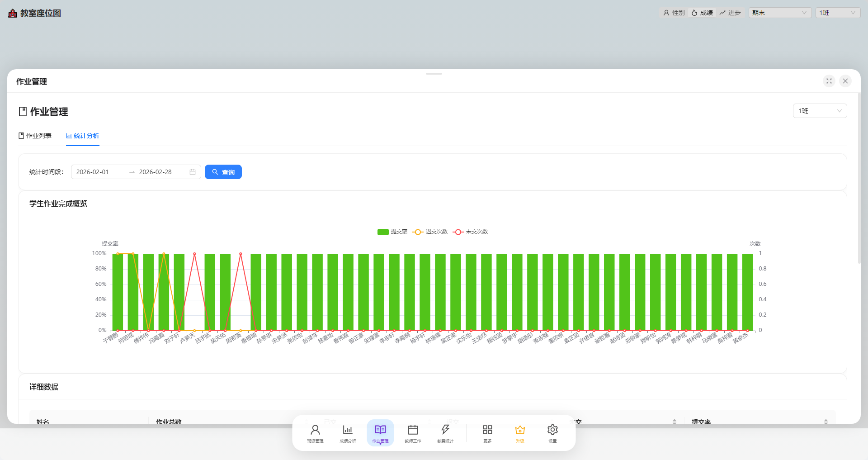Toggle the green 提交率 legend swatch
Screen dimensions: 868x460
[383, 232]
